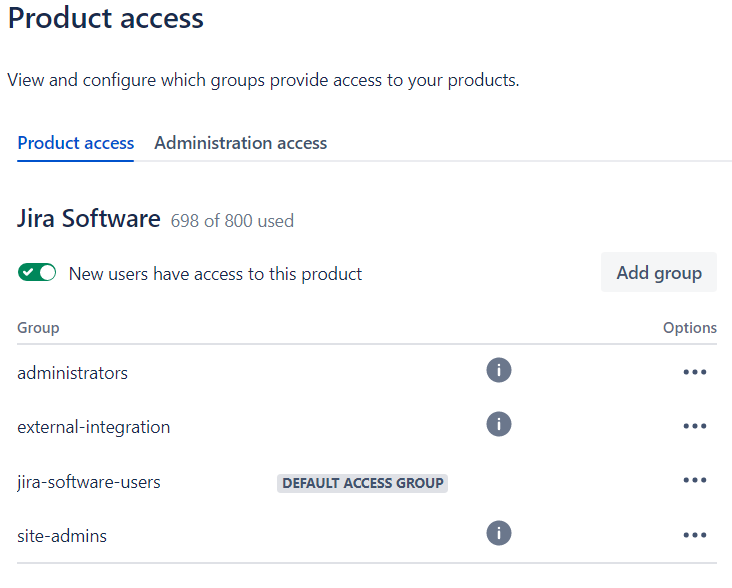Click the Jira Software heading
The width and height of the screenshot is (732, 588).
89,218
